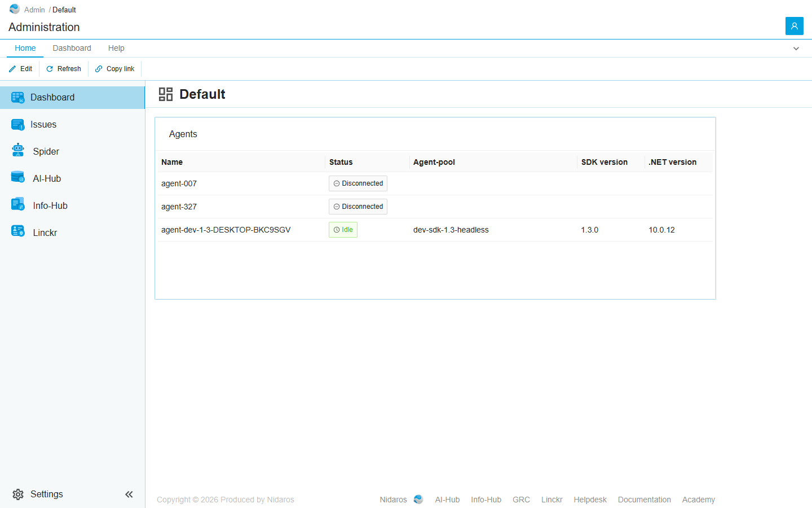This screenshot has height=508, width=812.
Task: Open Info-Hub via its sidebar icon
Action: click(18, 204)
